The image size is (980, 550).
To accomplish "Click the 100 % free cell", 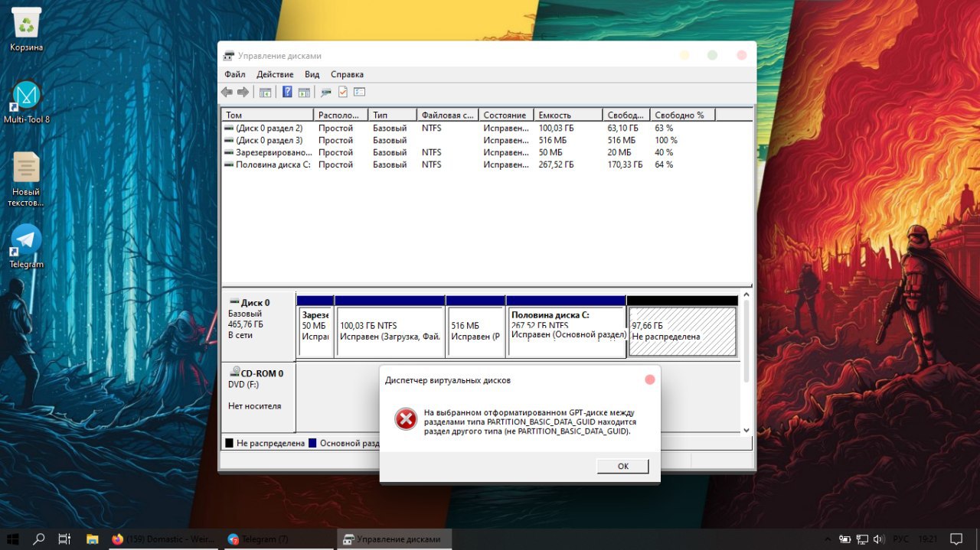I will (x=666, y=140).
